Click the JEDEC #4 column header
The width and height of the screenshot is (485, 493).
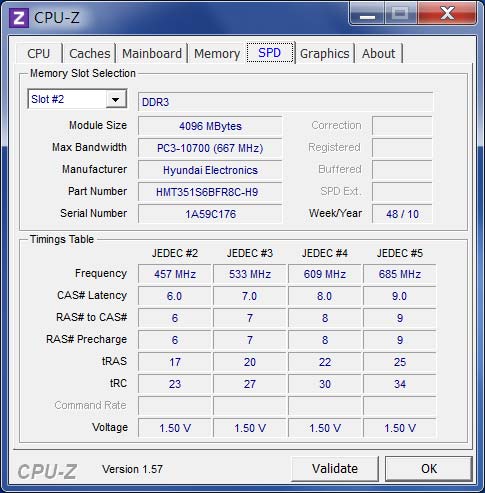point(325,253)
